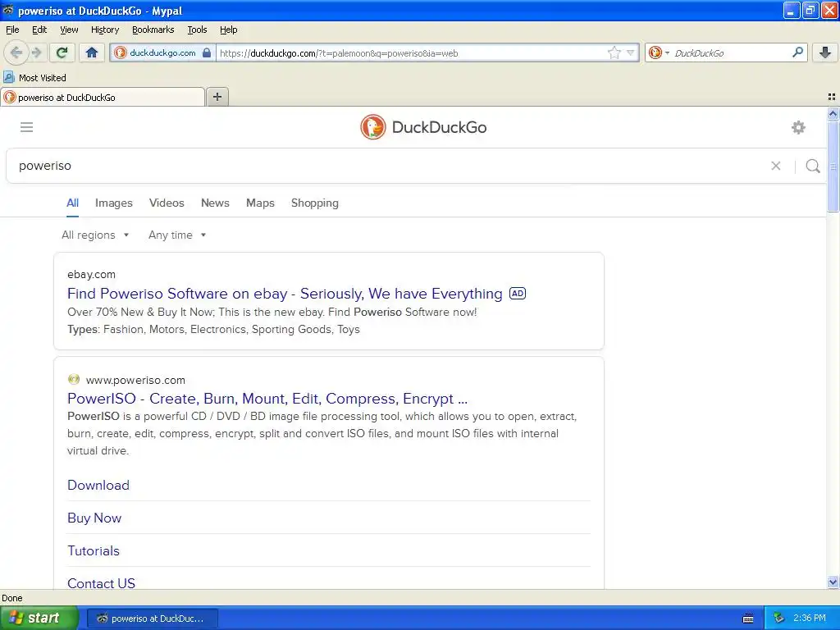Click the 2:36 PM clock
Screen dimensions: 840x630
click(x=810, y=619)
